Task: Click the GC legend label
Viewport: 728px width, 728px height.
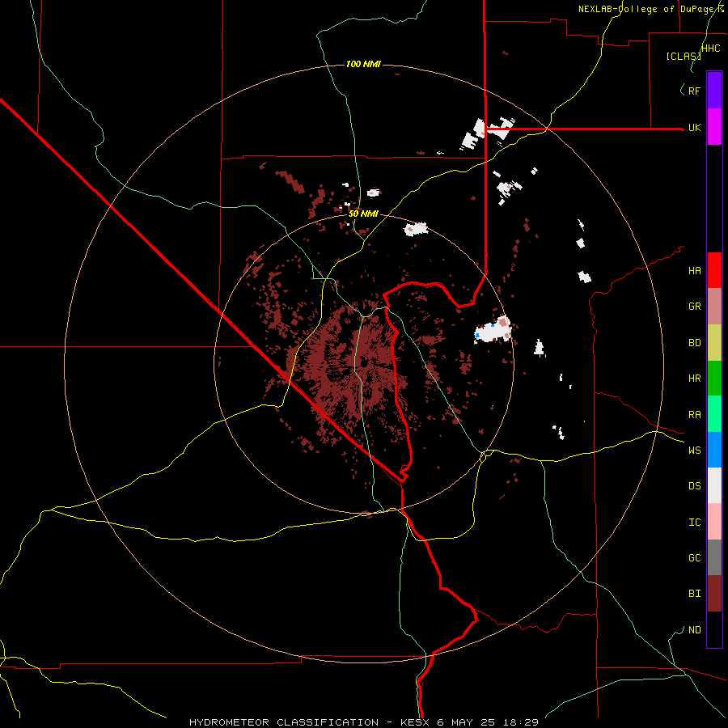Action: 694,558
